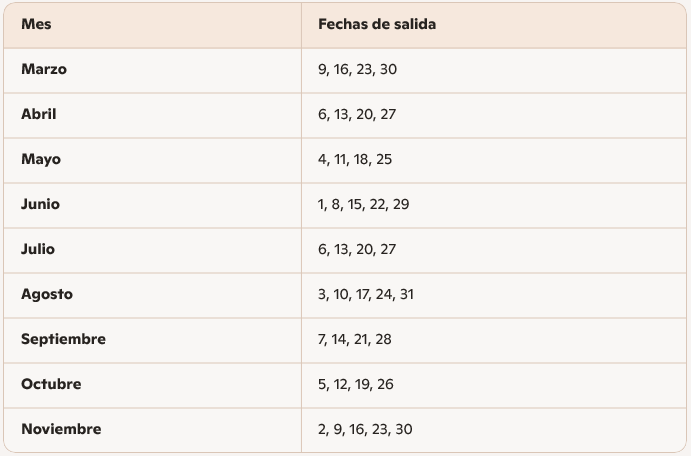Image resolution: width=691 pixels, height=456 pixels.
Task: Click the "Fechas de salida" column header
Action: pos(376,25)
